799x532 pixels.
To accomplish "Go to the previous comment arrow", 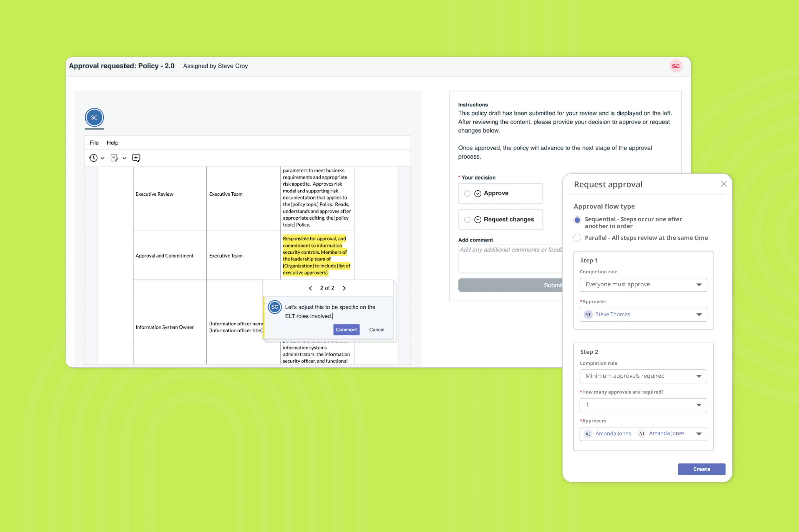I will point(311,288).
